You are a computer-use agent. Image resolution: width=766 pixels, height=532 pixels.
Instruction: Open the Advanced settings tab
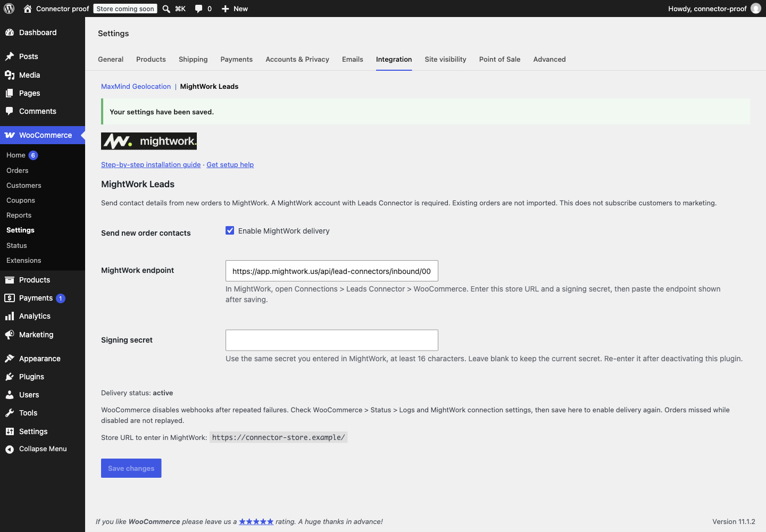tap(549, 59)
